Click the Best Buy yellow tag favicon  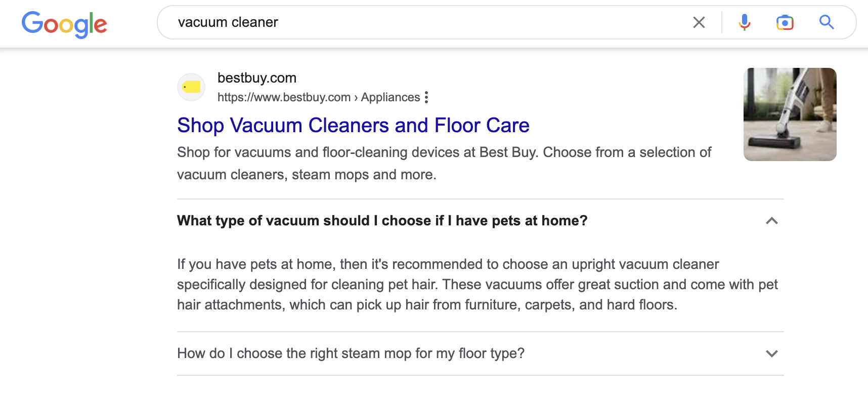tap(191, 87)
